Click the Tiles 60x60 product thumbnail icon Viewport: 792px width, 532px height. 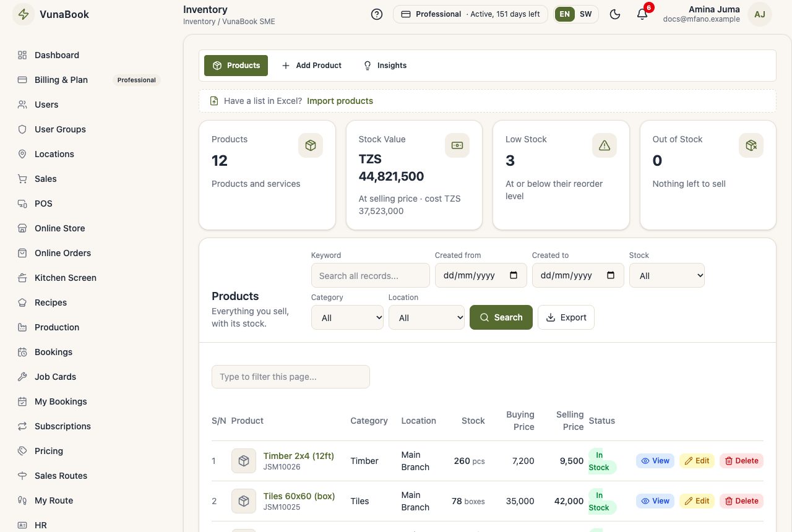(x=244, y=501)
